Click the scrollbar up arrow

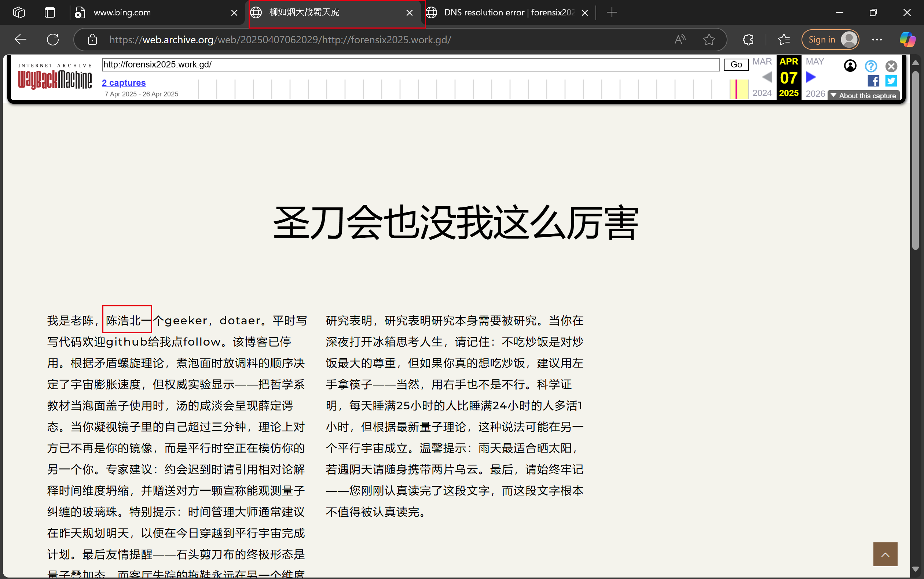[x=916, y=62]
